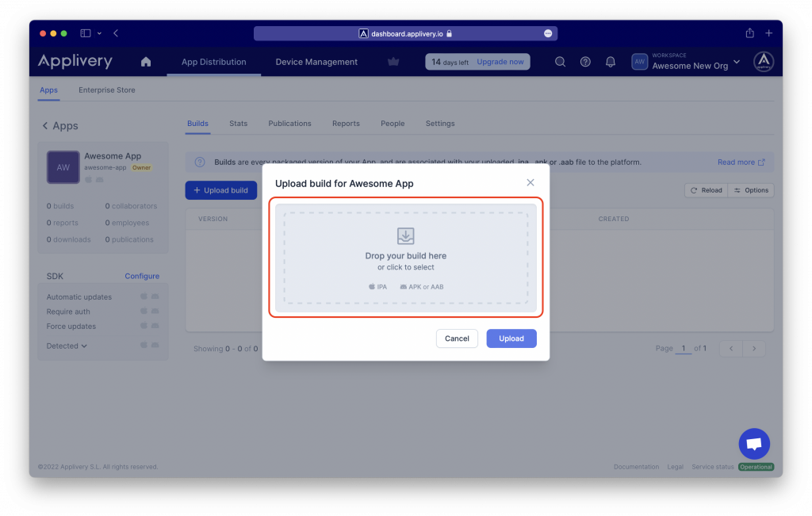Click the Applivery home icon

coord(146,62)
